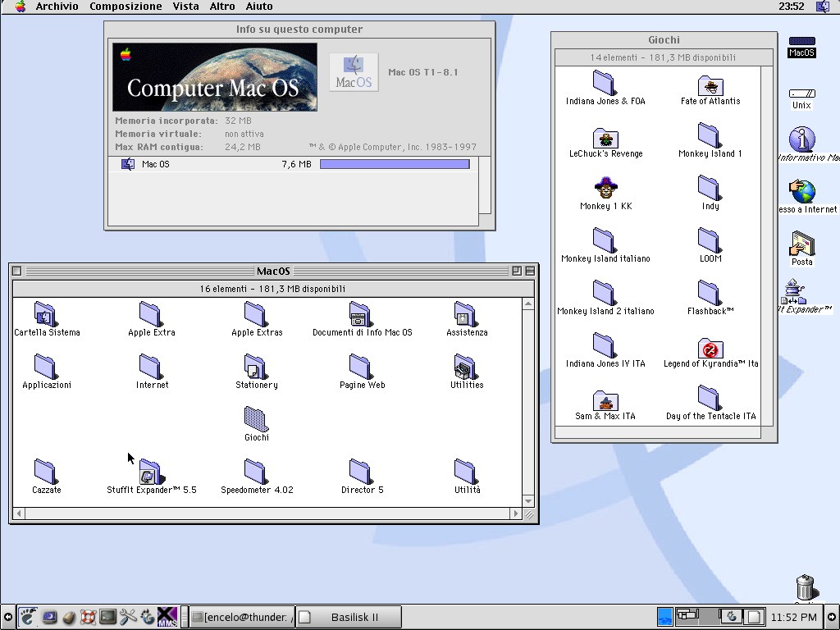Select Indiana Jones IV ITA folder
The width and height of the screenshot is (840, 630).
(x=605, y=351)
